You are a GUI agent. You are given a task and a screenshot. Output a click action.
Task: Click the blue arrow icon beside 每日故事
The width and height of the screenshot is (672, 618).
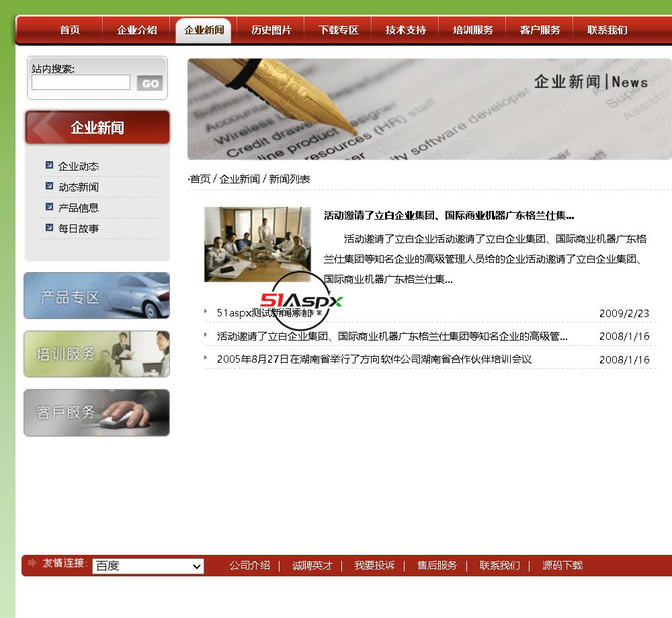pyautogui.click(x=49, y=228)
